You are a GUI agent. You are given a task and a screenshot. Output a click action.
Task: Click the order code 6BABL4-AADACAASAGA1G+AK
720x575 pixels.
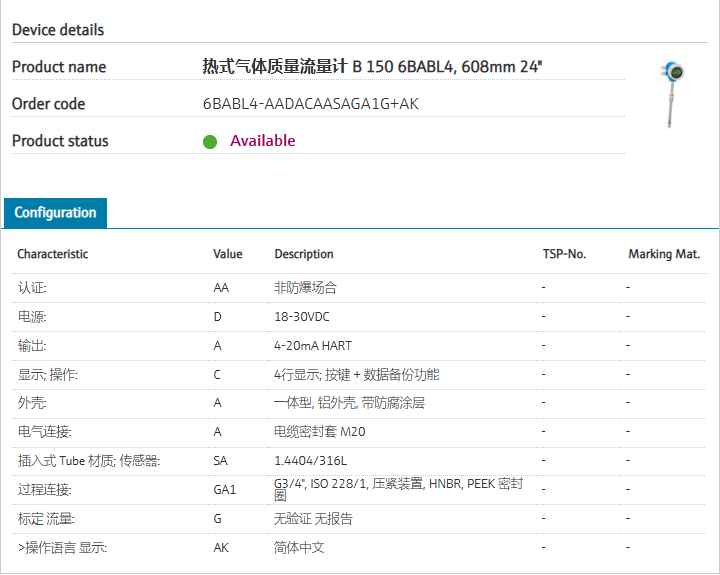(310, 104)
